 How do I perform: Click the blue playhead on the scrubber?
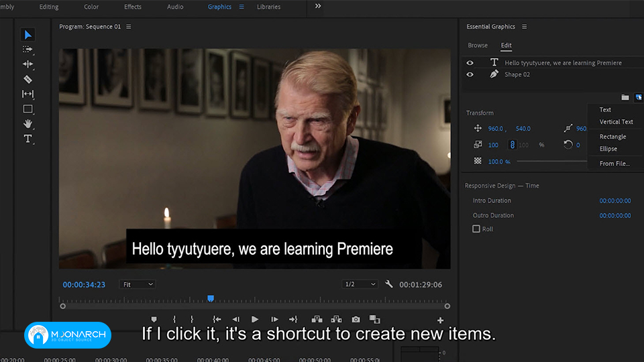click(x=210, y=298)
